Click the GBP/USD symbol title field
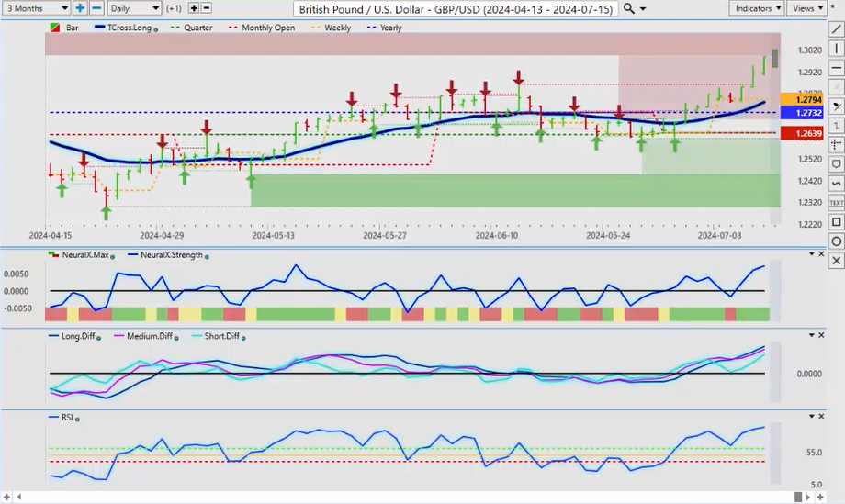The width and height of the screenshot is (845, 504). click(x=456, y=8)
